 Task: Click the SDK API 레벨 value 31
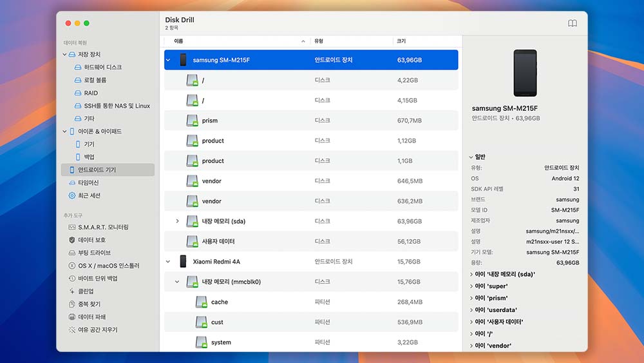click(576, 189)
